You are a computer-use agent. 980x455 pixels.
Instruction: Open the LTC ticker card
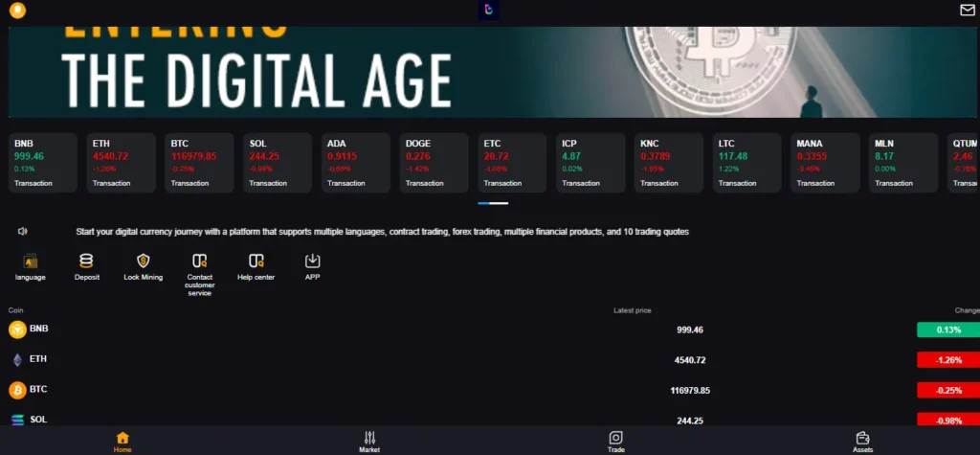(746, 163)
